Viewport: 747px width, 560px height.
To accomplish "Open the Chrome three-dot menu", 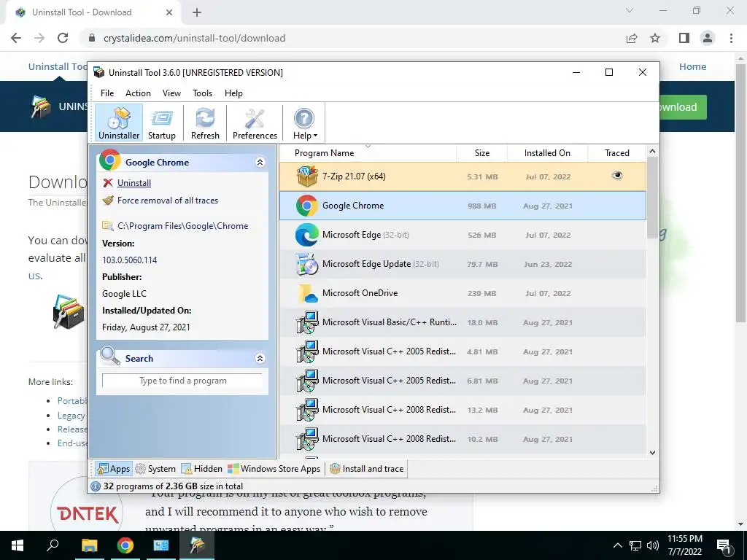I will pos(731,38).
